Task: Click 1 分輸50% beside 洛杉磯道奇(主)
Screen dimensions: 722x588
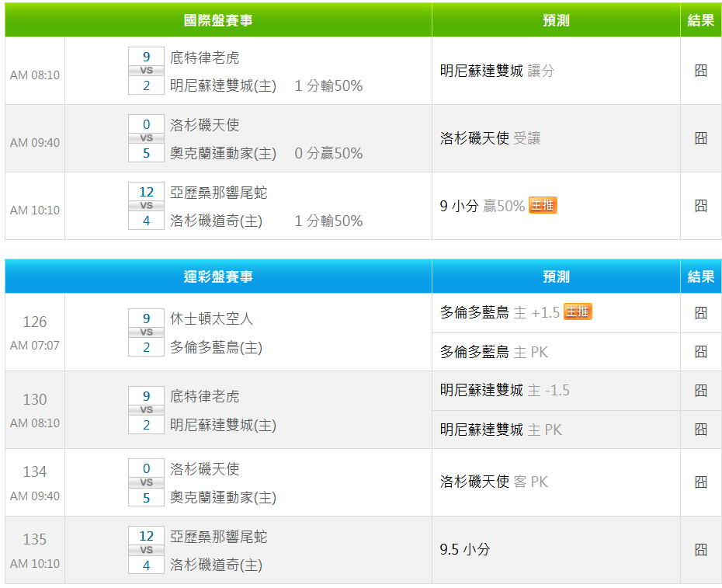Action: pyautogui.click(x=328, y=221)
